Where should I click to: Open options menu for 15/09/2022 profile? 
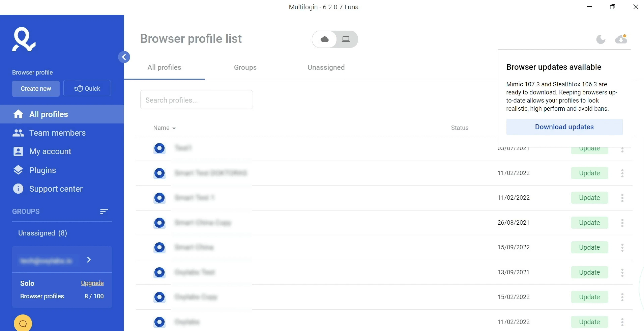[622, 247]
